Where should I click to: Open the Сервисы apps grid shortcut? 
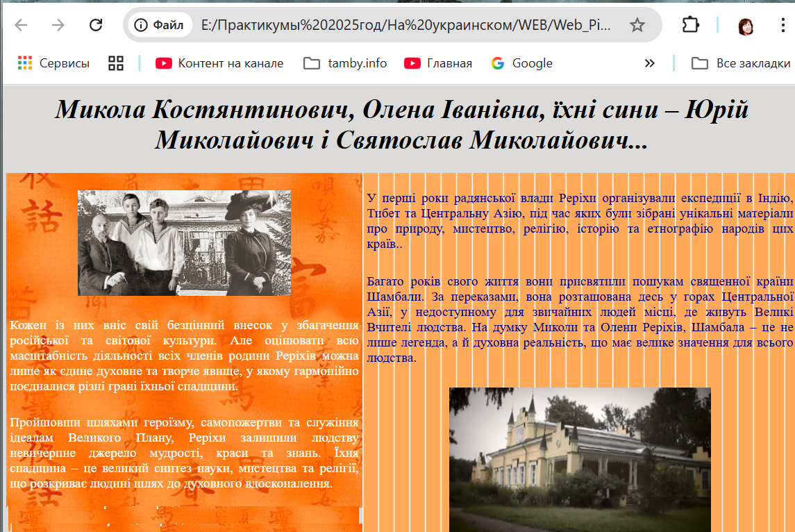click(x=53, y=63)
